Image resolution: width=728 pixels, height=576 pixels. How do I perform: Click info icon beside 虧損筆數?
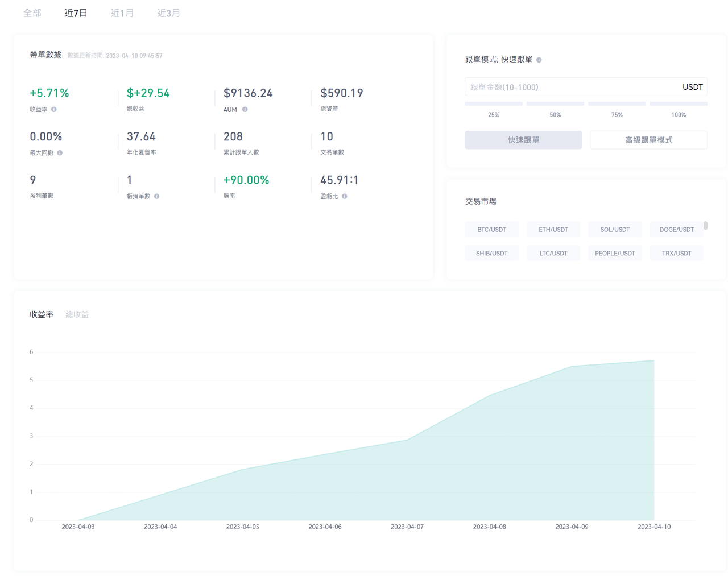pyautogui.click(x=157, y=196)
